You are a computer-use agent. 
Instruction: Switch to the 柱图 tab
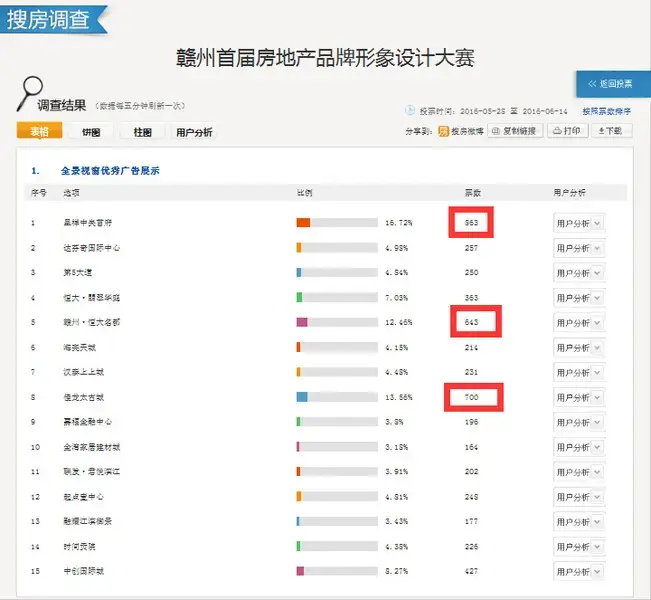tap(142, 132)
